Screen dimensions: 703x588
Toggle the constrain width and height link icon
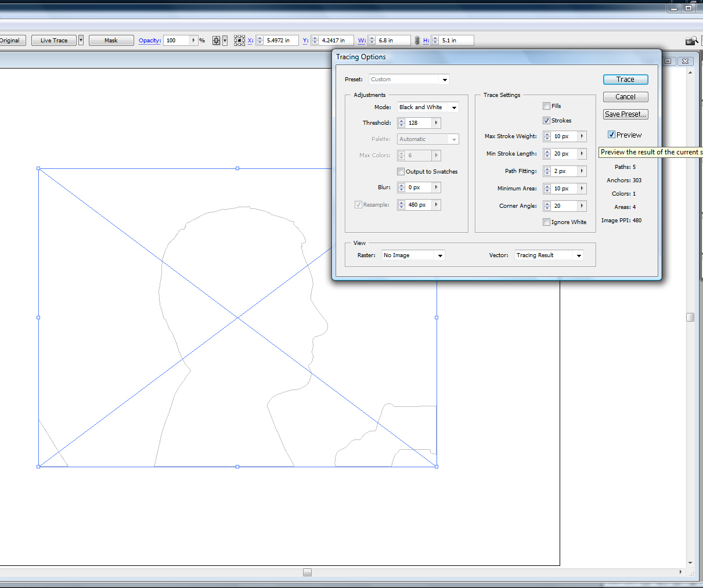[417, 41]
